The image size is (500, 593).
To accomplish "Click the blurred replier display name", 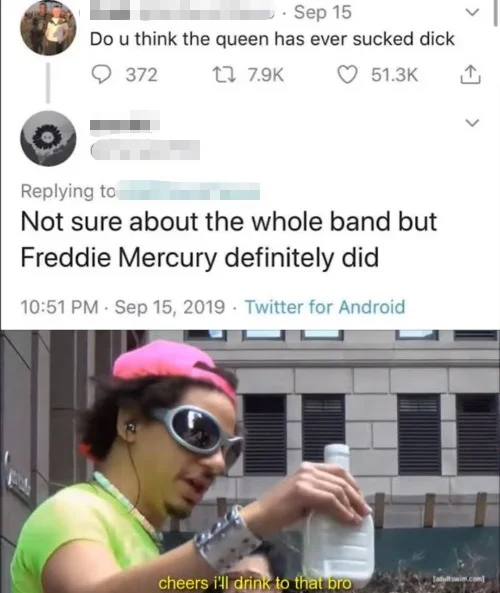I will [124, 123].
